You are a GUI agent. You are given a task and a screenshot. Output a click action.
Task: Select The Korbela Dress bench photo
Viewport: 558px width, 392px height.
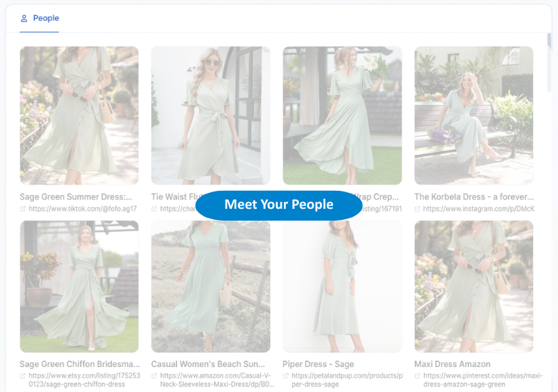(473, 115)
